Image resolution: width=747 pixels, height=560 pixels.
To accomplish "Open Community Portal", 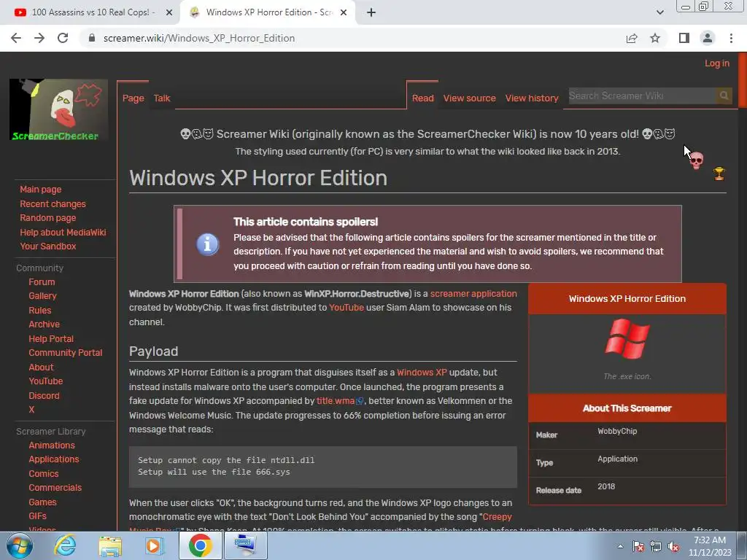I will coord(65,353).
